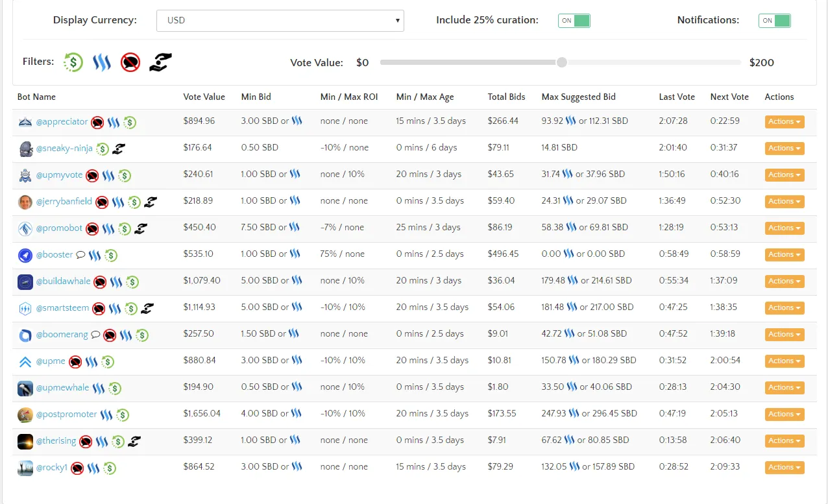Click the no-comments filter icon
Viewport: 828px width, 504px height.
point(130,62)
